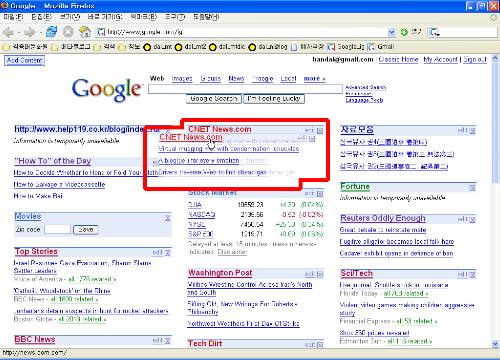
Task: Click edit on the Washington Post module
Action: click(x=310, y=274)
